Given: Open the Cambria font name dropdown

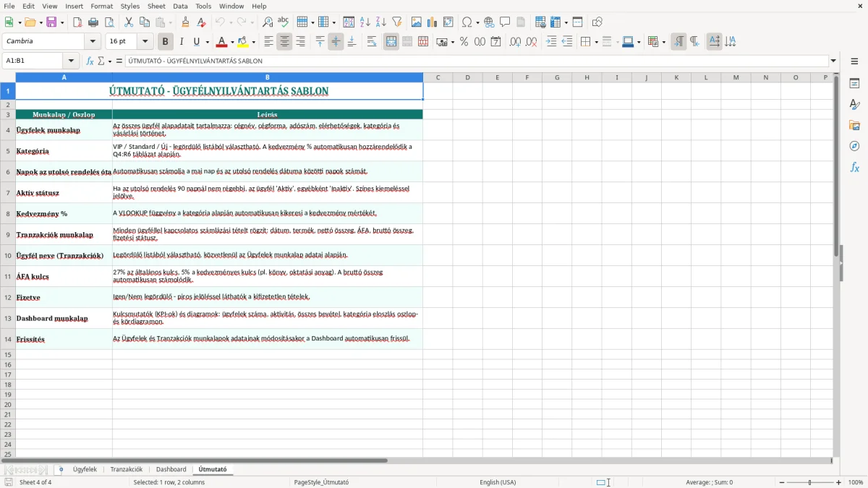Looking at the screenshot, I should pos(93,41).
